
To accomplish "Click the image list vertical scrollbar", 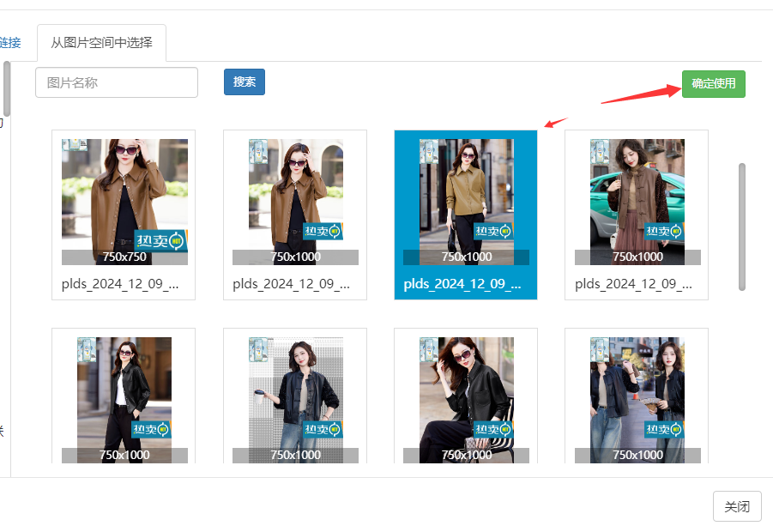I will pyautogui.click(x=742, y=227).
